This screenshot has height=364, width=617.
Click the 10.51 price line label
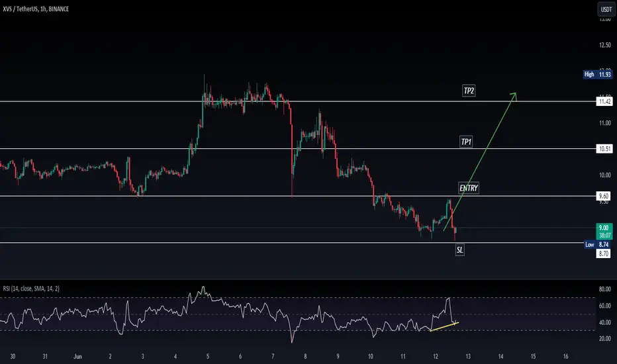605,149
